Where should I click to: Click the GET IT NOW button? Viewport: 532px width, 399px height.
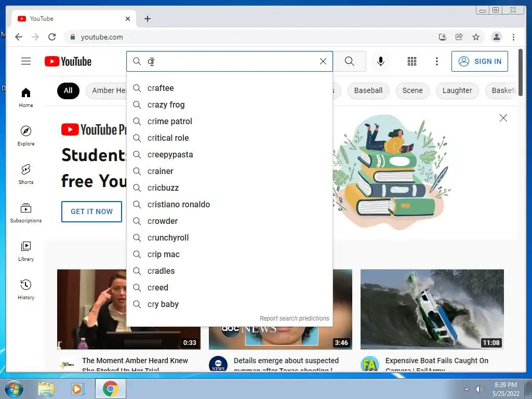[x=91, y=212]
